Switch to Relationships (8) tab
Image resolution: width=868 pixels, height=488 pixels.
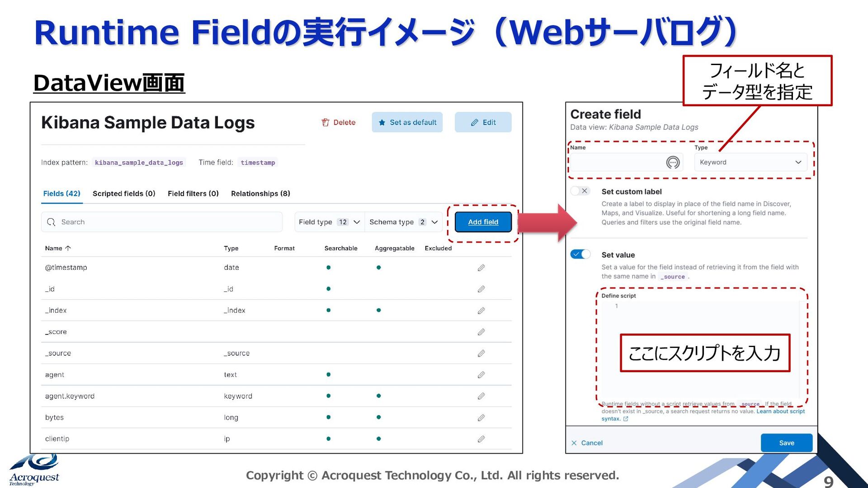pos(260,193)
